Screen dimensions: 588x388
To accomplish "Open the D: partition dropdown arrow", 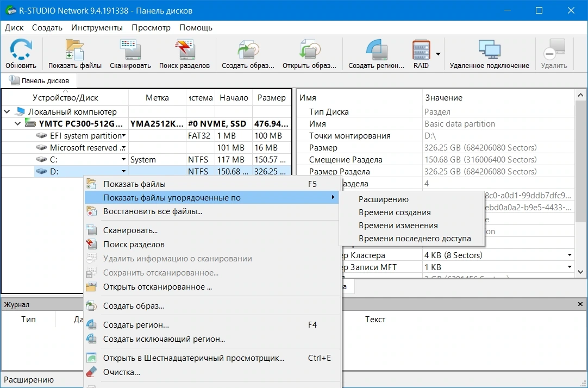I will [124, 172].
